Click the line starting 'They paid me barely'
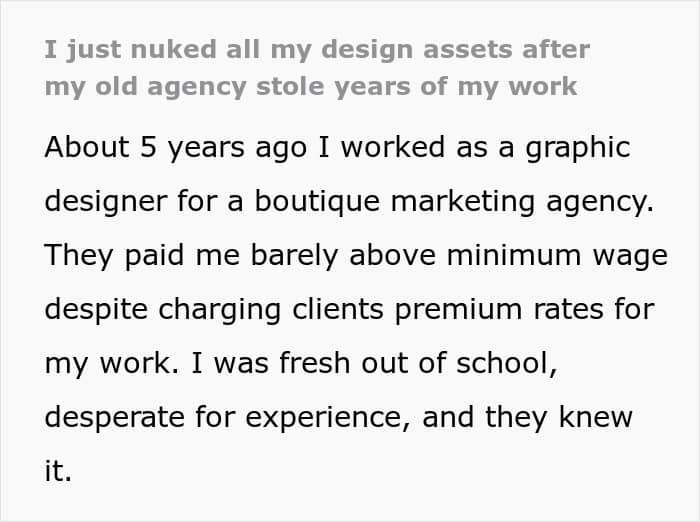Viewport: 700px width, 522px height. [x=356, y=256]
